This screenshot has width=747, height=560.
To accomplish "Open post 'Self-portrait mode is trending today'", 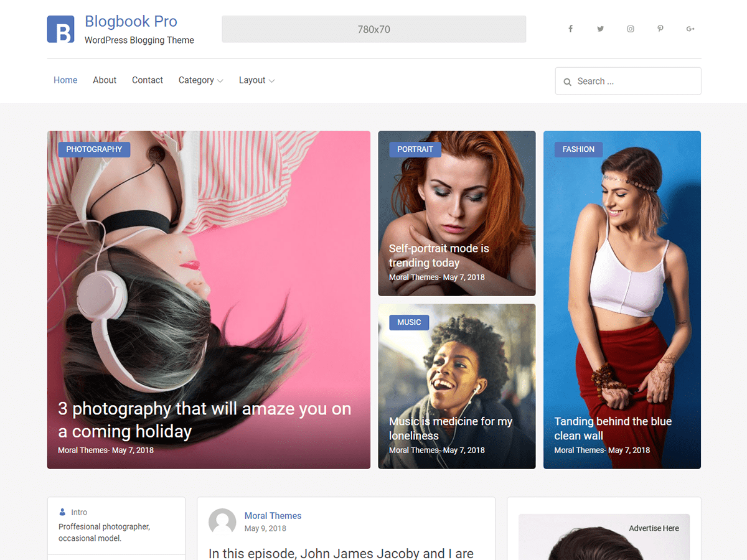I will (x=439, y=256).
